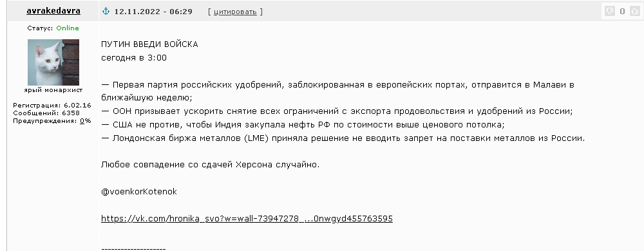The image size is (644, 251).
Task: Click the post timestamp 12.11.2022 - 06:29
Action: [x=153, y=12]
